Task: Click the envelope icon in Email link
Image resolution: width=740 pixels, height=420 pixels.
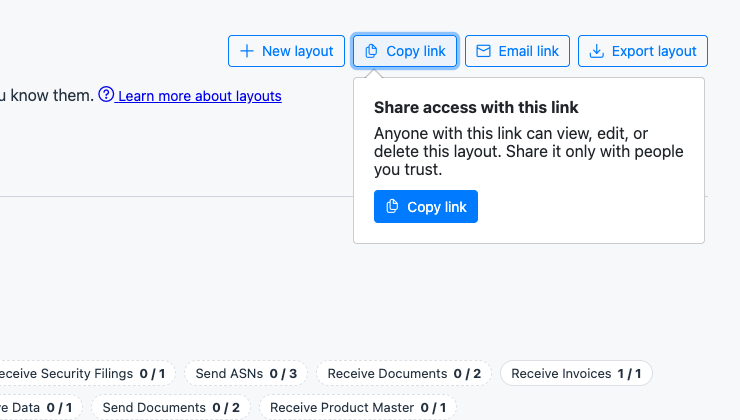Action: tap(483, 51)
